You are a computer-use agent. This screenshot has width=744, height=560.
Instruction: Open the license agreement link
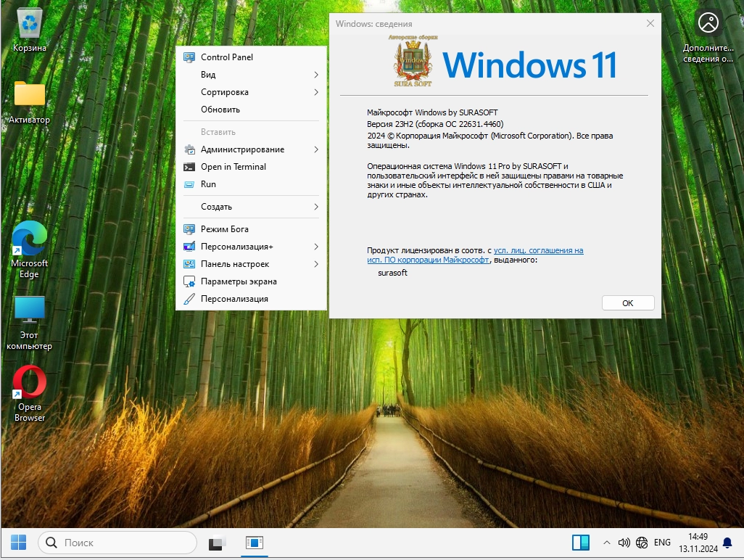[538, 250]
